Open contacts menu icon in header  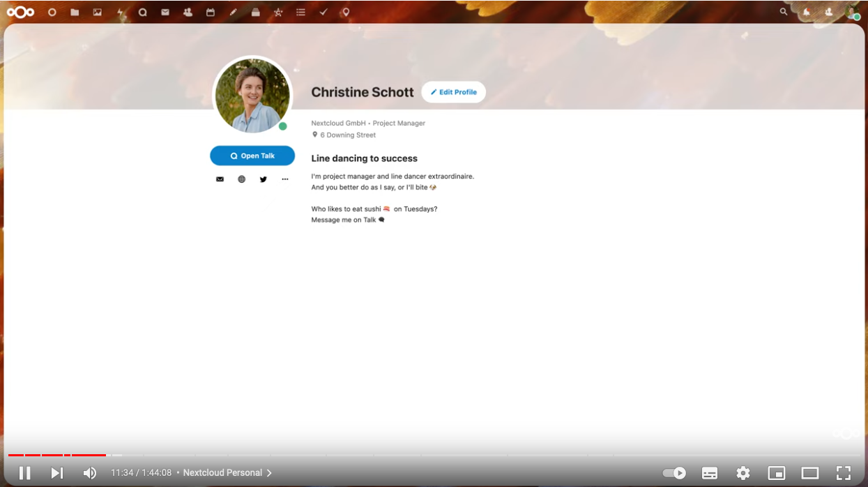point(828,12)
